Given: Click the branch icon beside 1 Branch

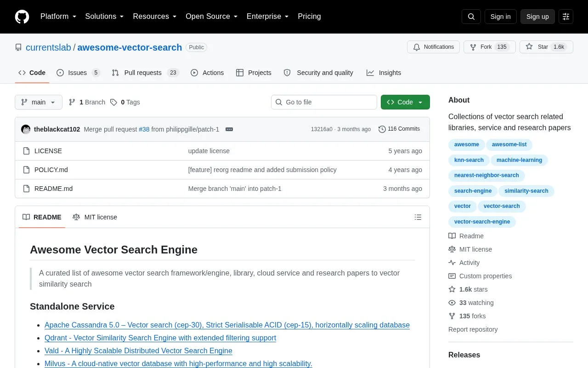Looking at the screenshot, I should [72, 102].
